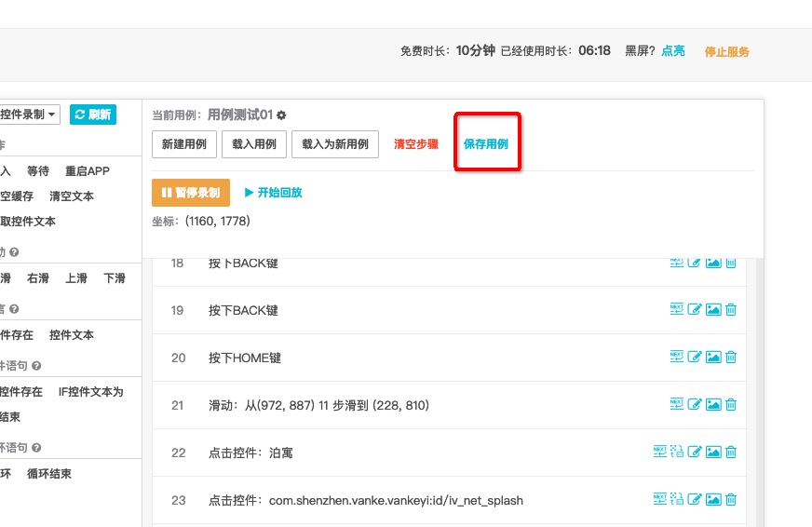Image resolution: width=812 pixels, height=527 pixels.
Task: Select step 23 com.shenzhen.vanke row
Action: point(449,501)
